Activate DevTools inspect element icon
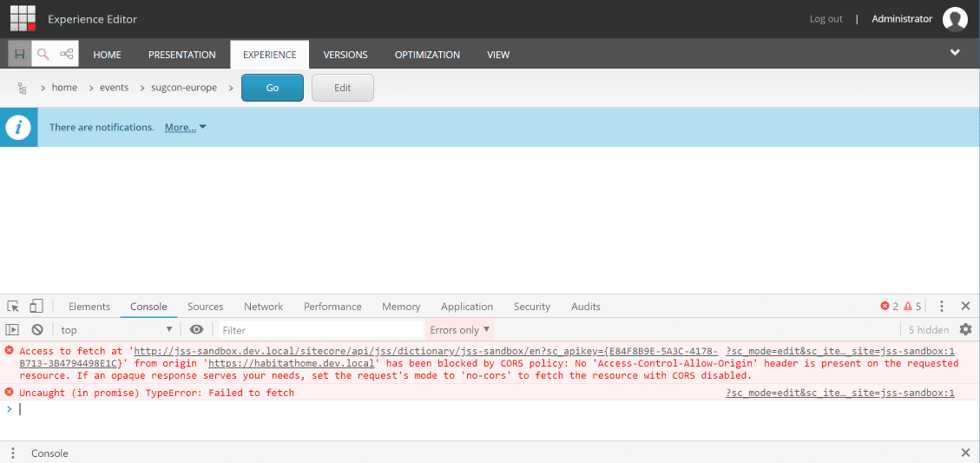Screen dimensions: 980x463 tap(13, 307)
